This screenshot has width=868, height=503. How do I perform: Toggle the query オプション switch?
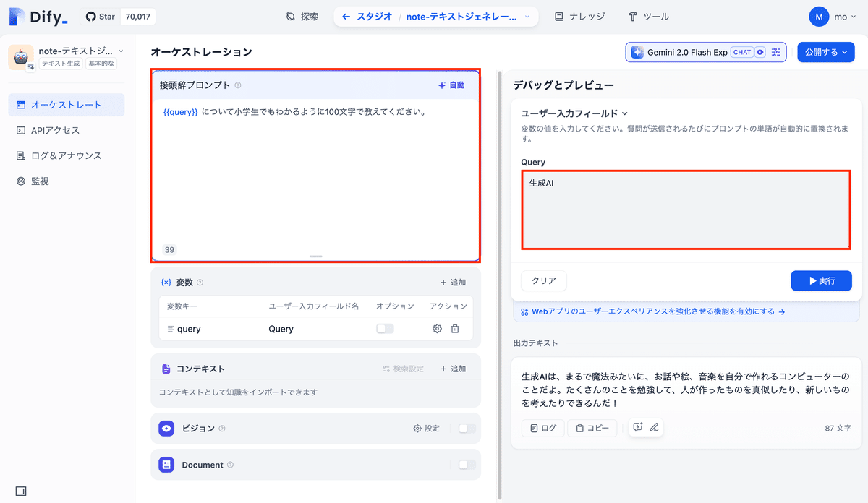pos(385,328)
